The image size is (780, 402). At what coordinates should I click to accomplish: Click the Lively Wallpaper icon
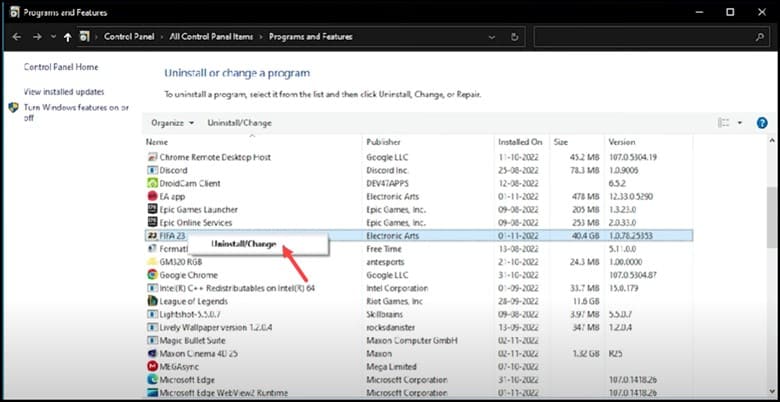(x=153, y=327)
